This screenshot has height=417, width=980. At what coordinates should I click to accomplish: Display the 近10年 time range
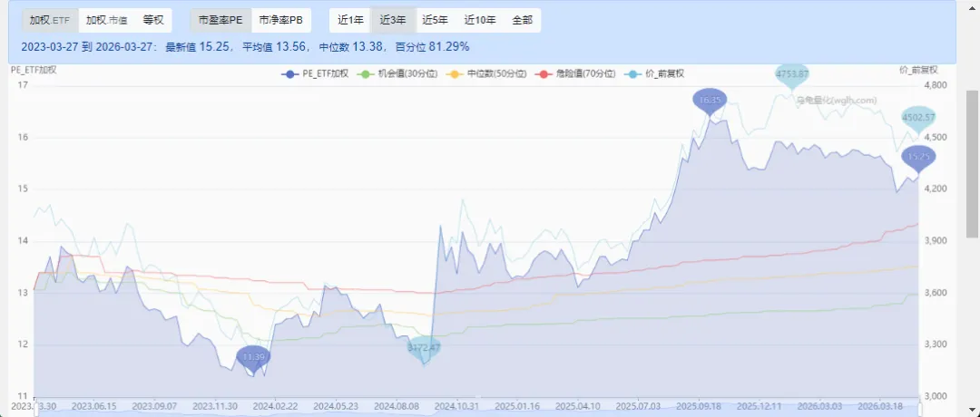(480, 20)
